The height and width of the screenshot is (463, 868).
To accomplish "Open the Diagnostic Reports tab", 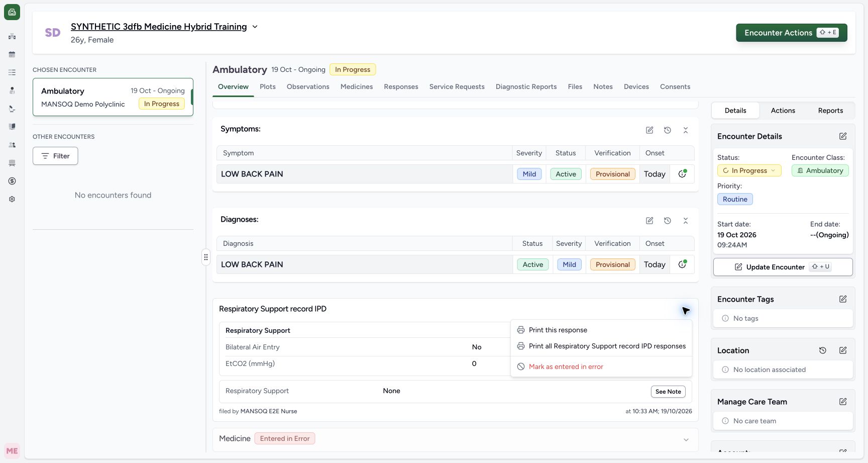I will (x=526, y=87).
